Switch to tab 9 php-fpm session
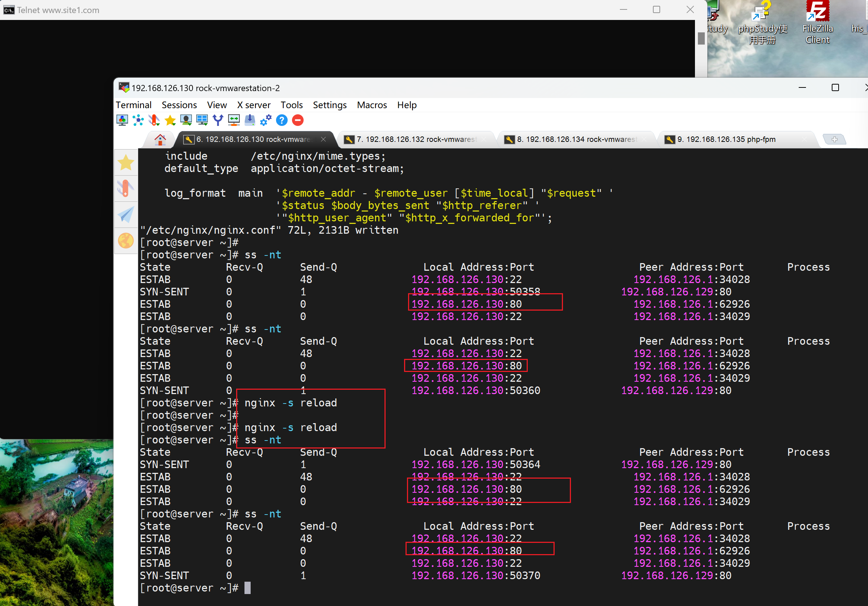The width and height of the screenshot is (868, 606). 726,139
